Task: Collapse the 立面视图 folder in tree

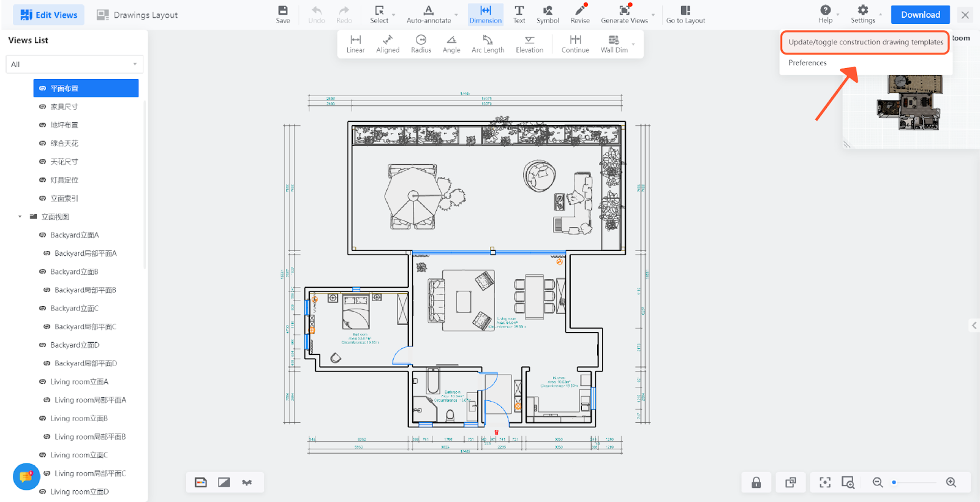Action: (20, 217)
